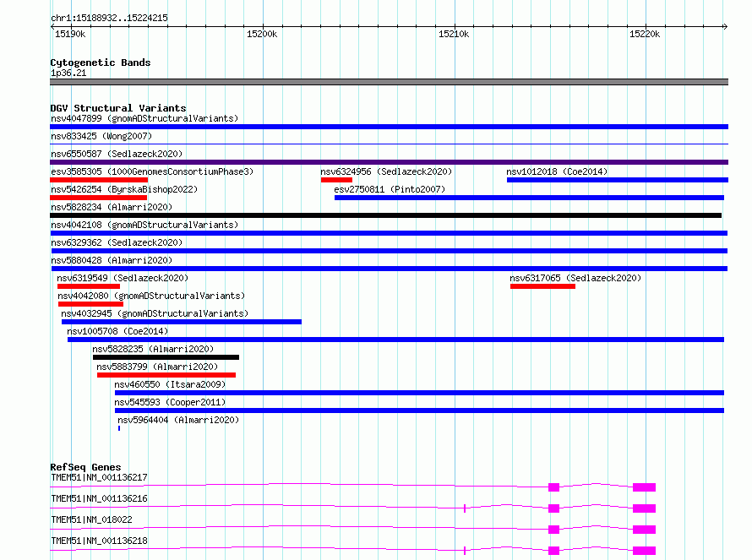
Task: Click the blue bar for nsv1012018 (Coe2014)
Action: click(617, 180)
